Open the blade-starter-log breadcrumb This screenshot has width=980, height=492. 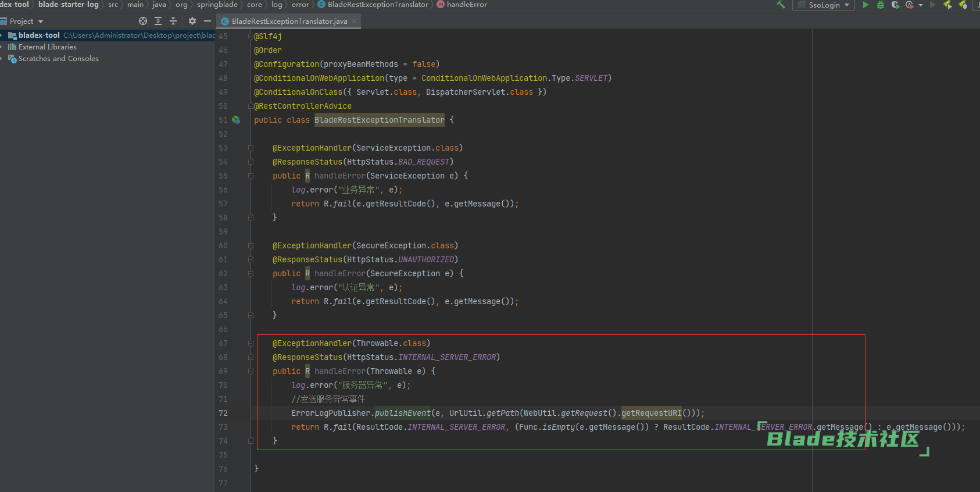click(x=69, y=5)
